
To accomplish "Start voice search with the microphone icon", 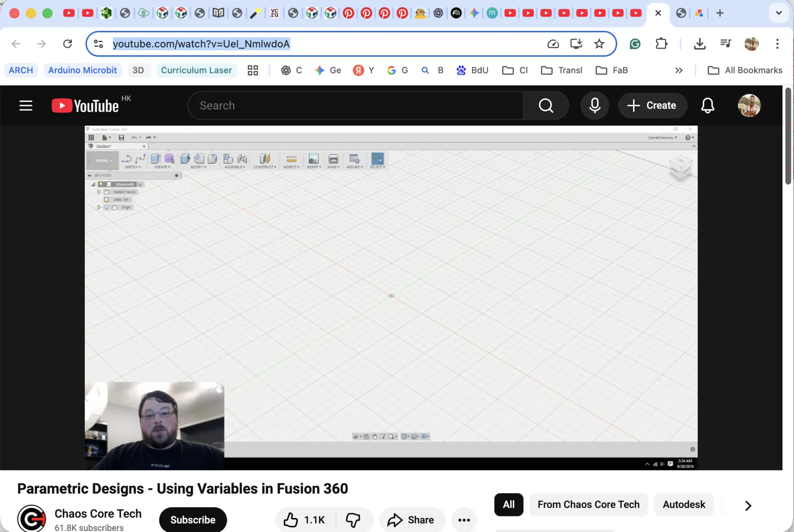I will point(595,105).
